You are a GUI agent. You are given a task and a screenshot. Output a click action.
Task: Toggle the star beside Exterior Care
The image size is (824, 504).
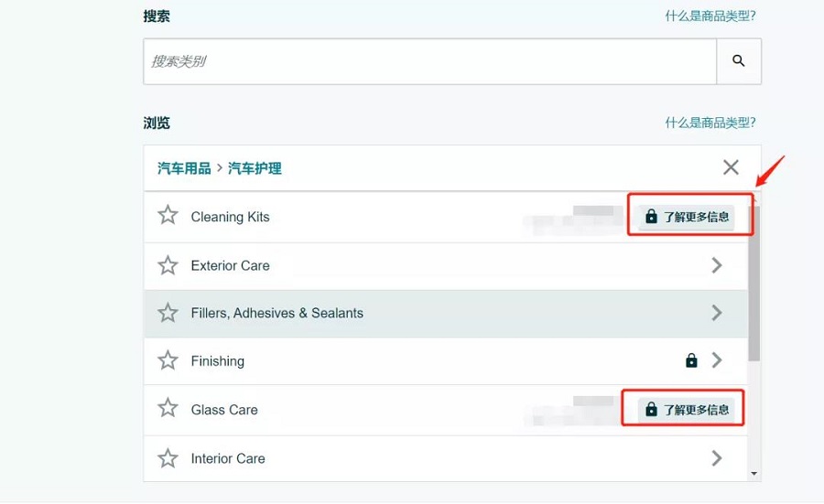pyautogui.click(x=168, y=265)
